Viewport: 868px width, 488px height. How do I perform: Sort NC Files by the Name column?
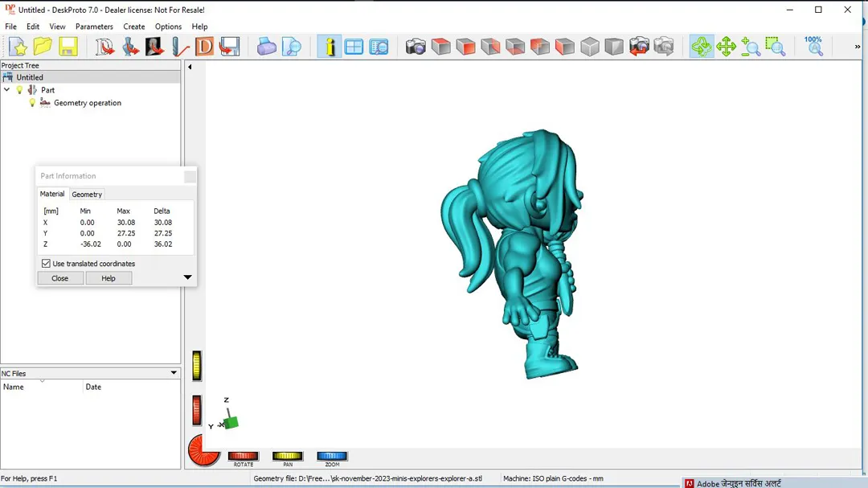tap(42, 387)
